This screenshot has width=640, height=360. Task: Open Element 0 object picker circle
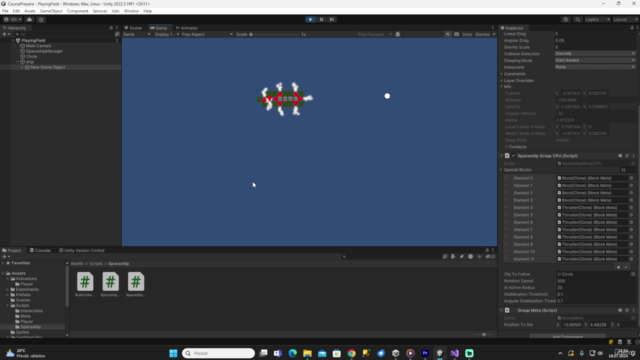pyautogui.click(x=631, y=178)
